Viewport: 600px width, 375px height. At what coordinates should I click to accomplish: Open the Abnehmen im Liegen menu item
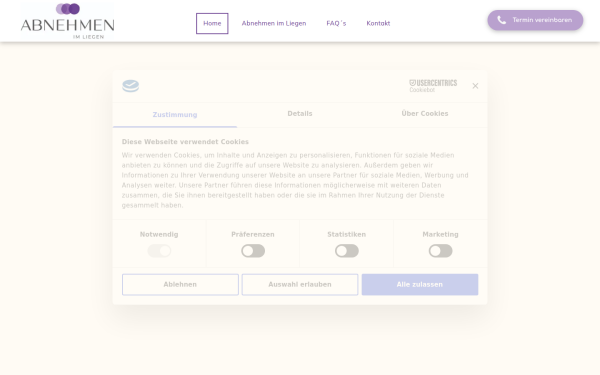[274, 23]
